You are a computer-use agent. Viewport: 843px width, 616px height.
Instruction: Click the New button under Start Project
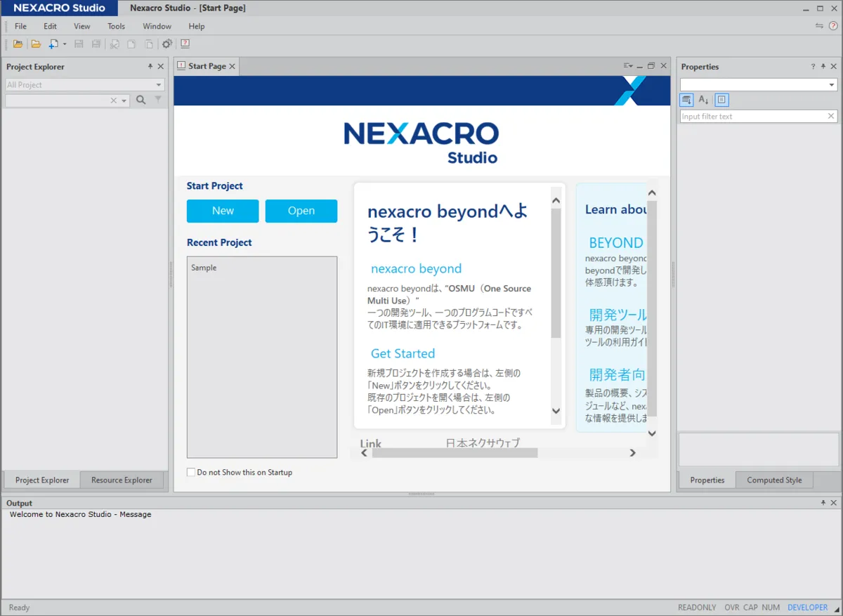[x=222, y=211]
